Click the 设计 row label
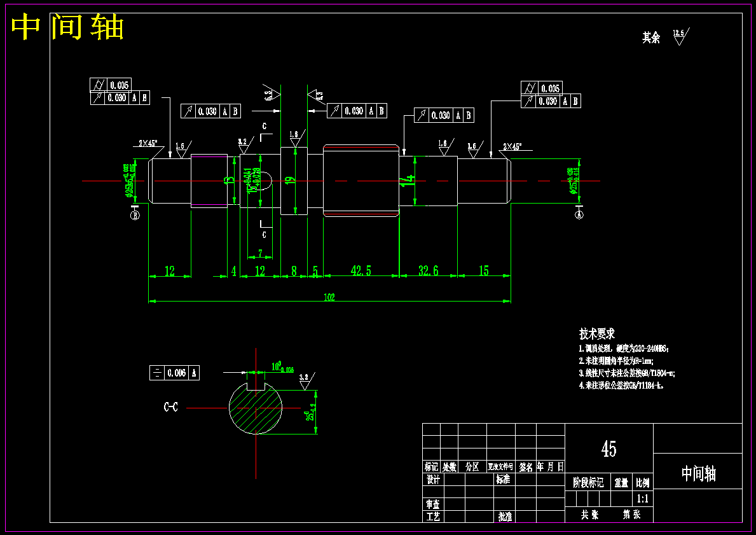 pos(433,480)
